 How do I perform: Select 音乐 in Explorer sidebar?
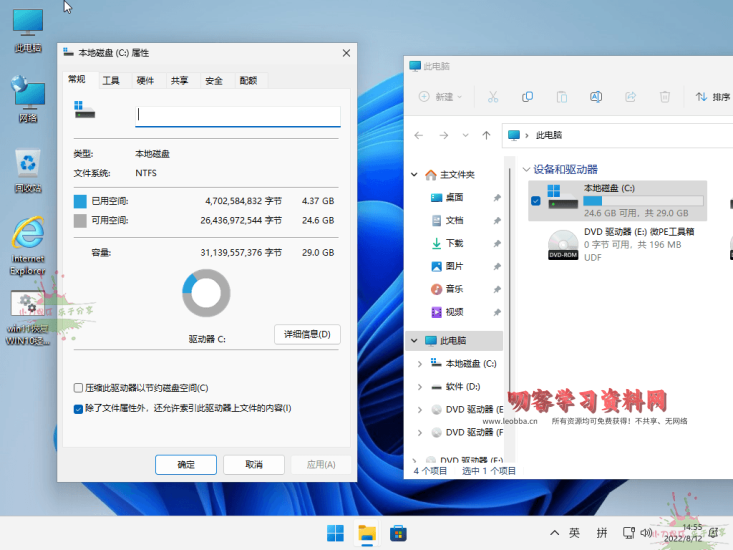click(454, 289)
